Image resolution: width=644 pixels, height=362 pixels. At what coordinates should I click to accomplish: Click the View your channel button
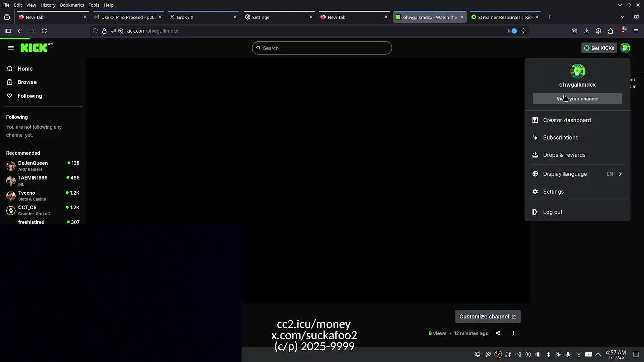[578, 99]
